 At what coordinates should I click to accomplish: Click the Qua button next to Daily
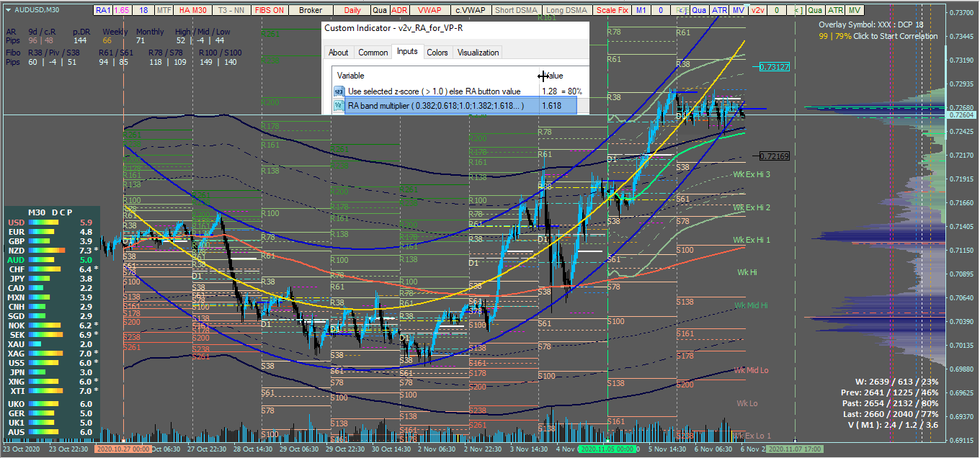380,11
